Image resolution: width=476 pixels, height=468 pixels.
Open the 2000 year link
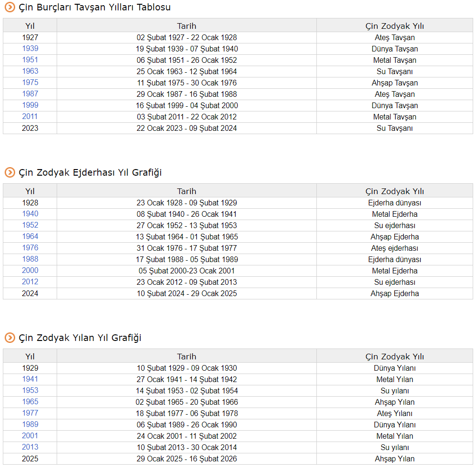pos(30,271)
